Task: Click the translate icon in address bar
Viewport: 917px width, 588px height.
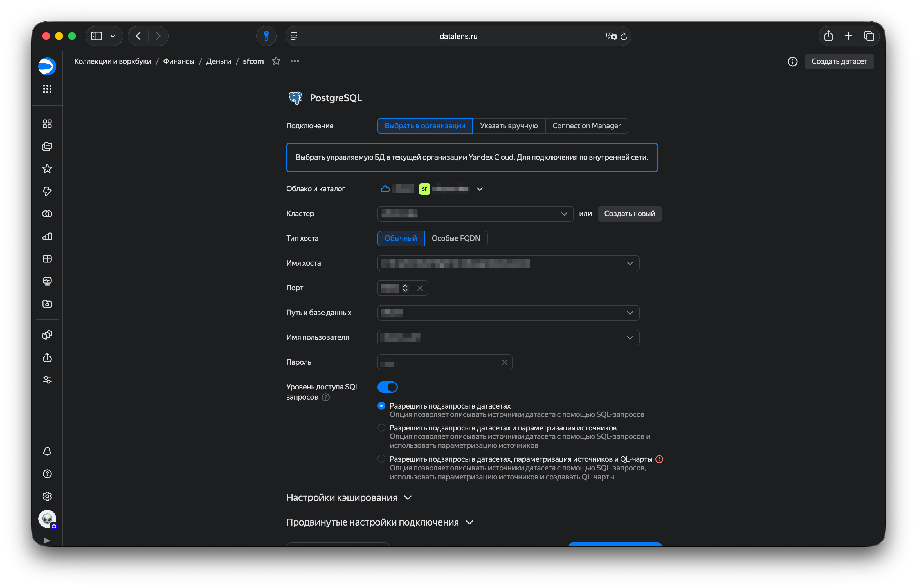Action: (x=611, y=36)
